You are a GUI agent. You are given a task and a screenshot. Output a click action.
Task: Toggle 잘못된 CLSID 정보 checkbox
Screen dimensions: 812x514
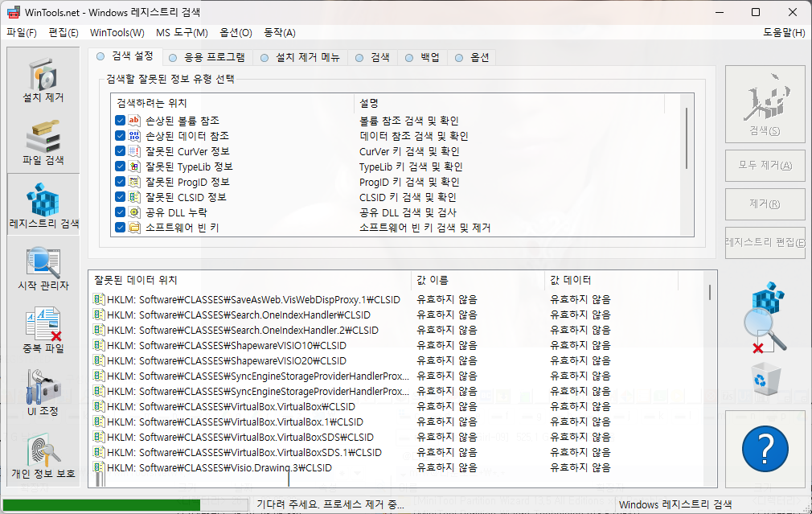(x=120, y=197)
